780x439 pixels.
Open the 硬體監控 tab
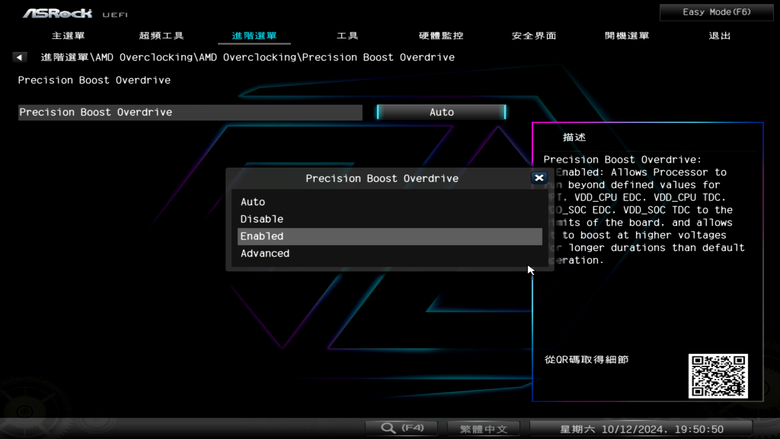pos(441,36)
